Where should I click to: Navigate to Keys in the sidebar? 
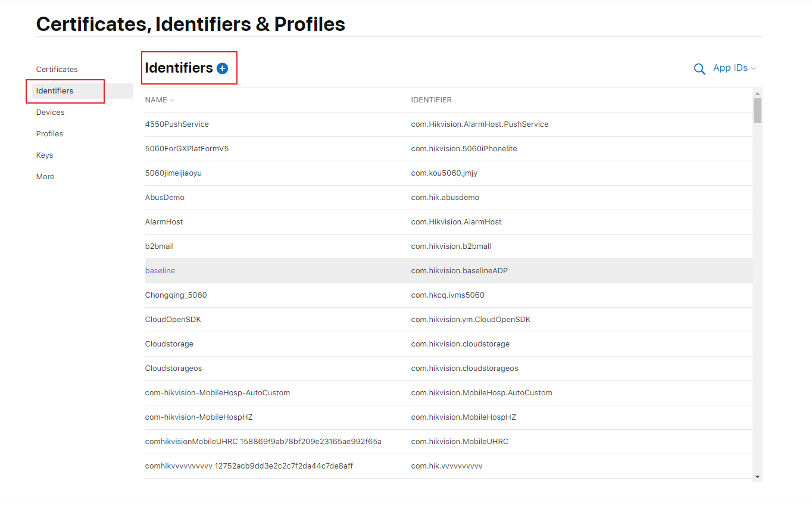point(45,155)
